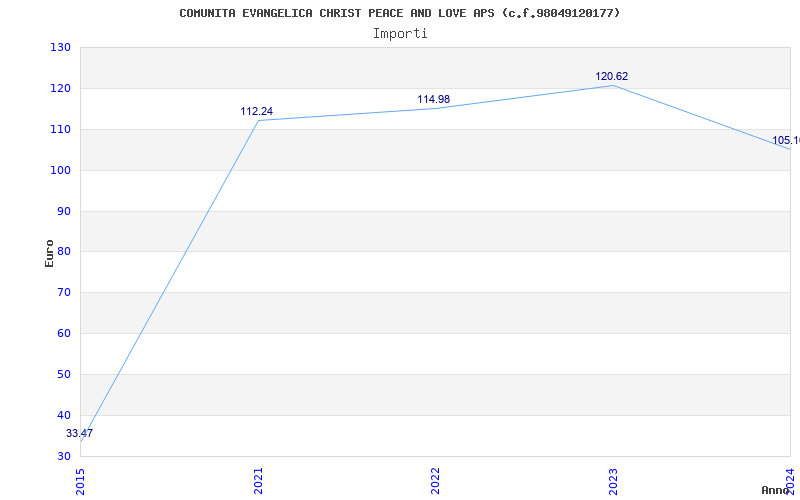This screenshot has height=500, width=800.
Task: Click the y-axis value 120
Action: (60, 88)
